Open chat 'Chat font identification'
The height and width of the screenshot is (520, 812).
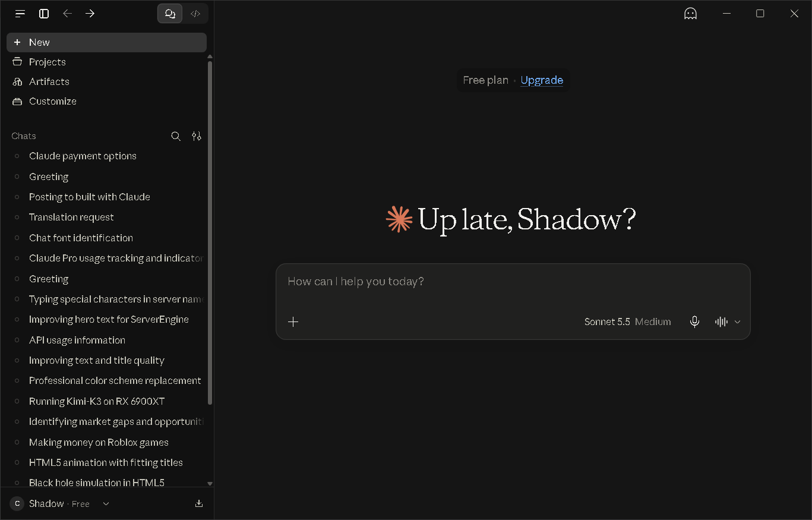tap(106, 238)
